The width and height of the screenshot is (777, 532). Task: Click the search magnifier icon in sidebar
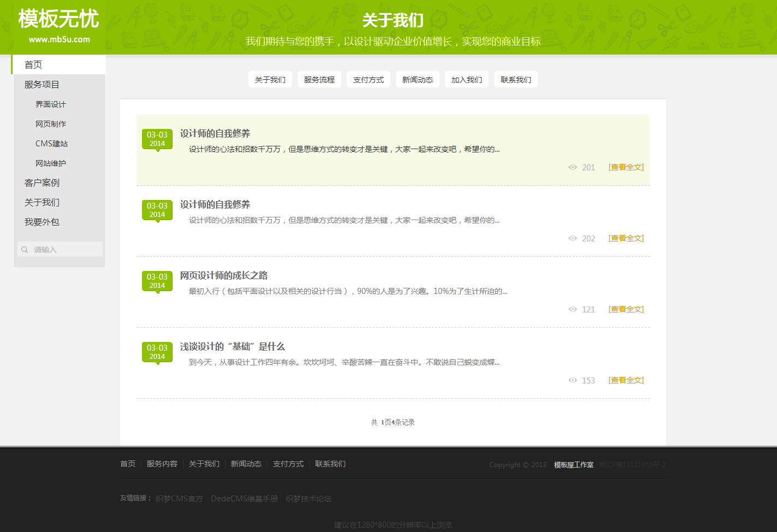click(x=25, y=250)
